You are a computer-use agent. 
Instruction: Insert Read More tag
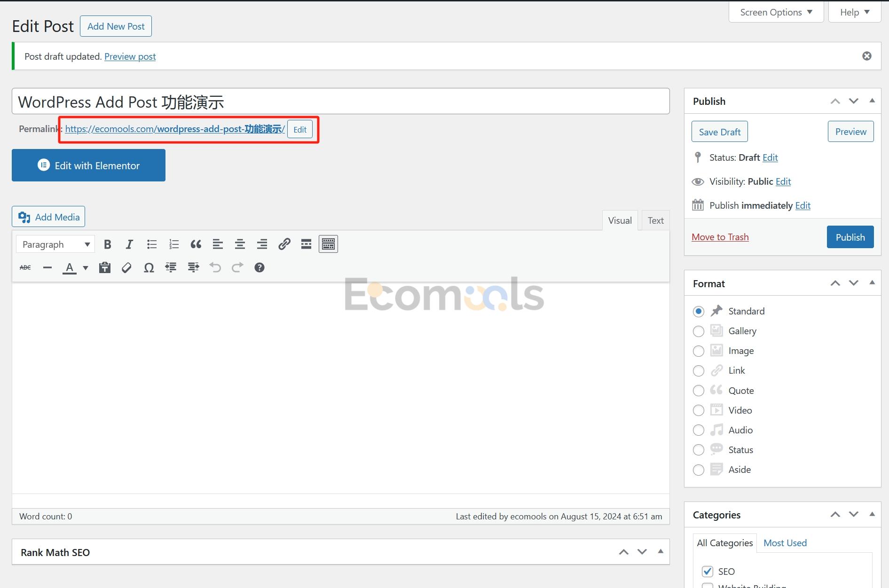306,244
